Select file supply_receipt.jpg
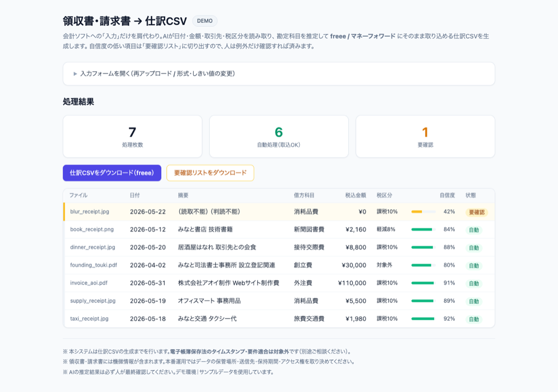The width and height of the screenshot is (558, 392). tap(93, 301)
